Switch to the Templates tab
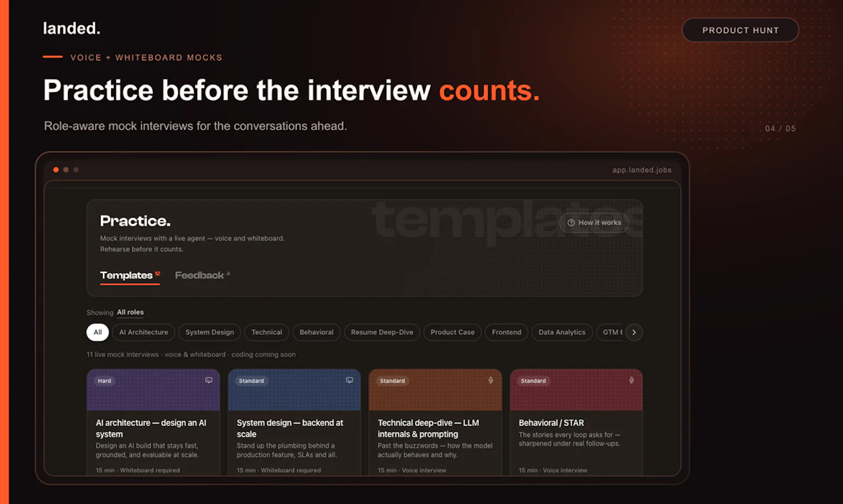The height and width of the screenshot is (504, 843). click(130, 275)
